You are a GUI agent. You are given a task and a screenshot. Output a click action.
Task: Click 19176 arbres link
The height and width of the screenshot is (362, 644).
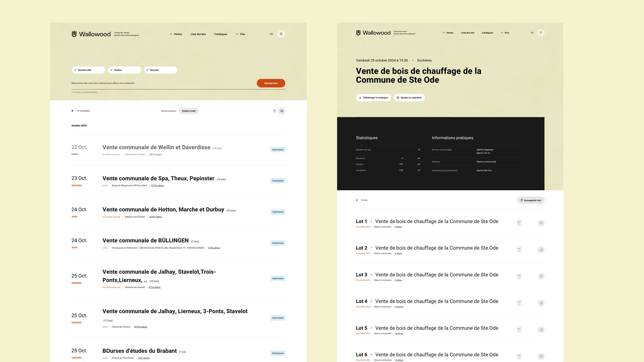point(157,186)
